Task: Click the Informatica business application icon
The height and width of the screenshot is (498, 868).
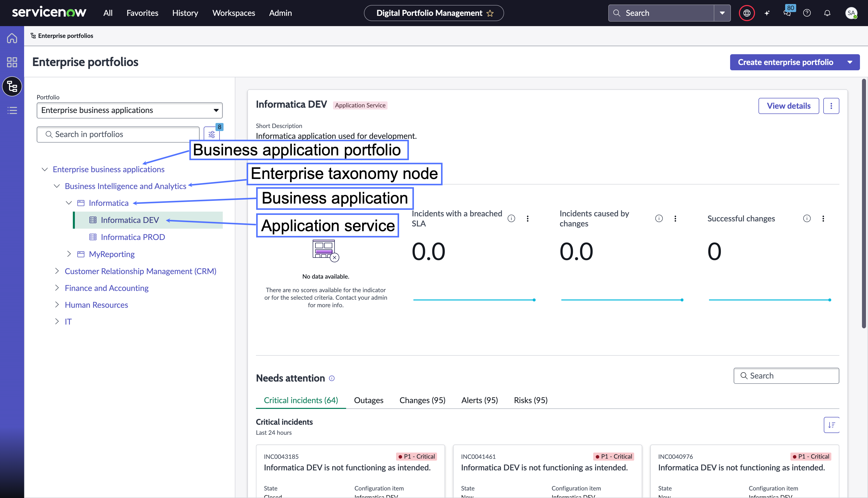Action: pyautogui.click(x=81, y=203)
